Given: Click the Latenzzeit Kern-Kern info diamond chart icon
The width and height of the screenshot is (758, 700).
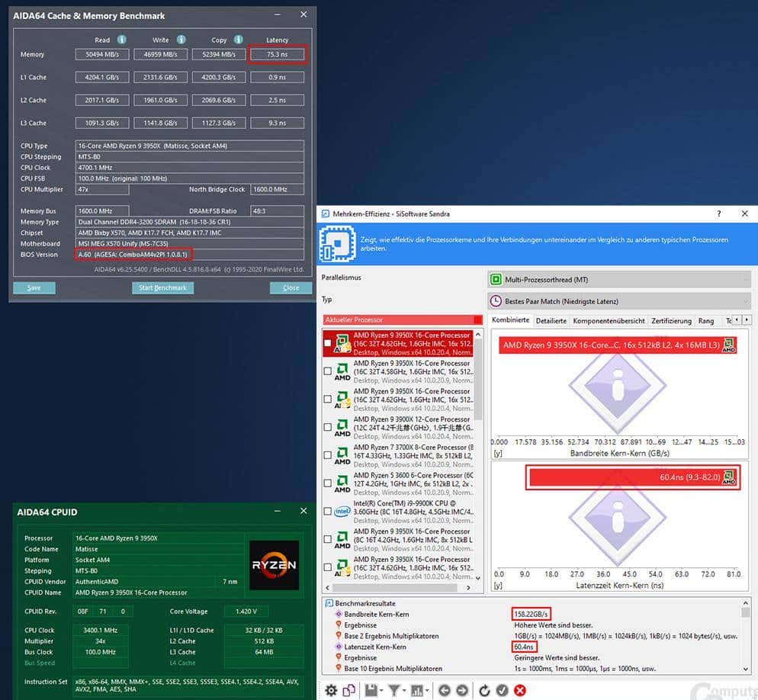Looking at the screenshot, I should pos(618,519).
